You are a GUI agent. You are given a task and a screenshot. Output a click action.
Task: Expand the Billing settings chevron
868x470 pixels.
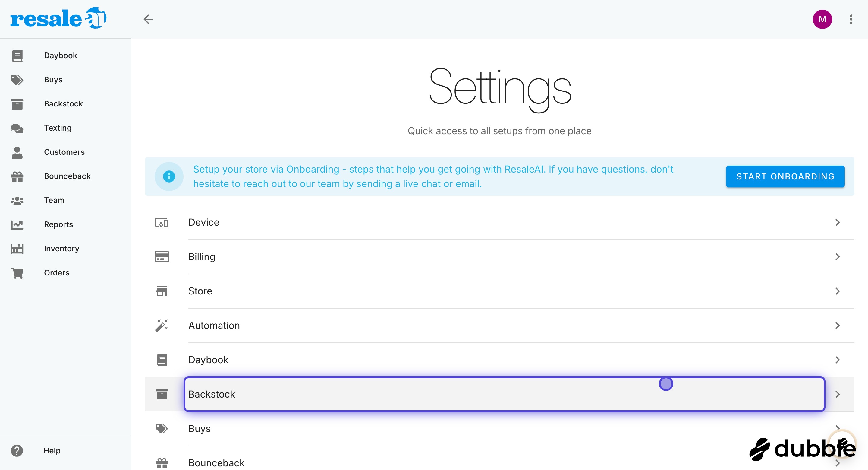[x=837, y=257]
